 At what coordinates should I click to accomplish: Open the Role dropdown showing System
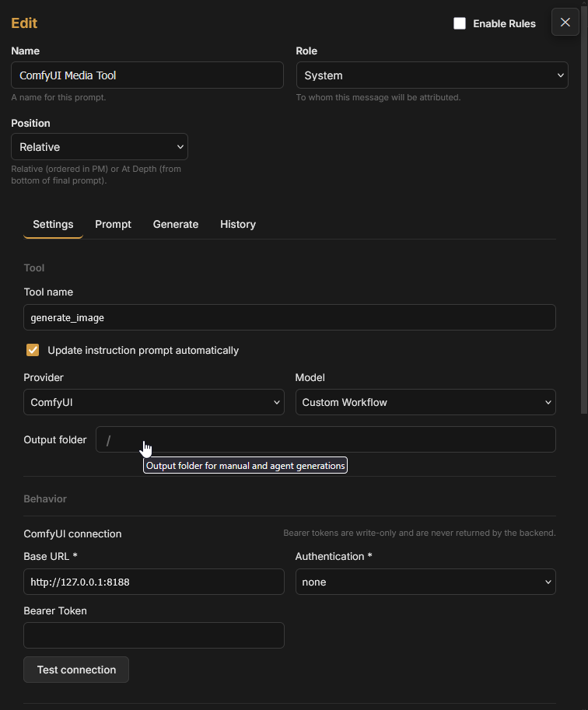click(x=432, y=75)
